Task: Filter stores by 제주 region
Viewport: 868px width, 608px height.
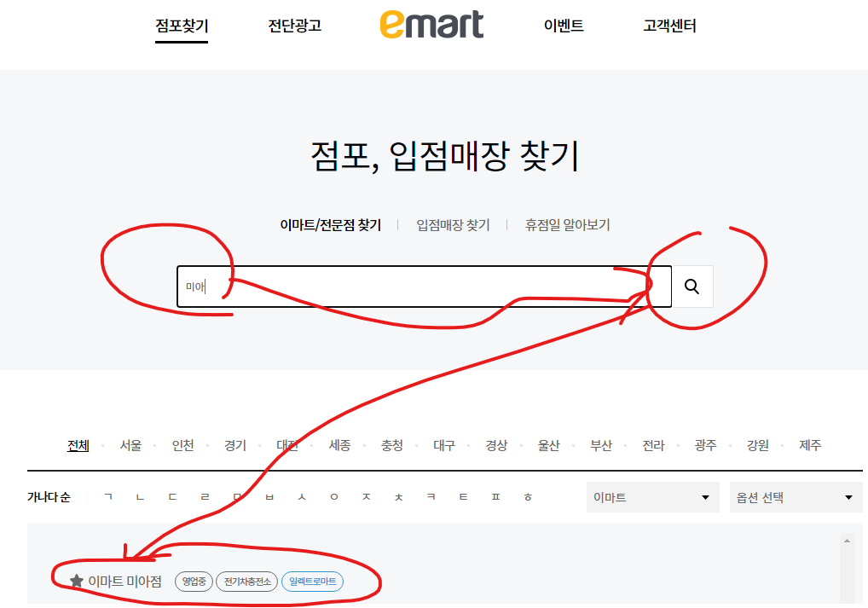Action: point(810,445)
